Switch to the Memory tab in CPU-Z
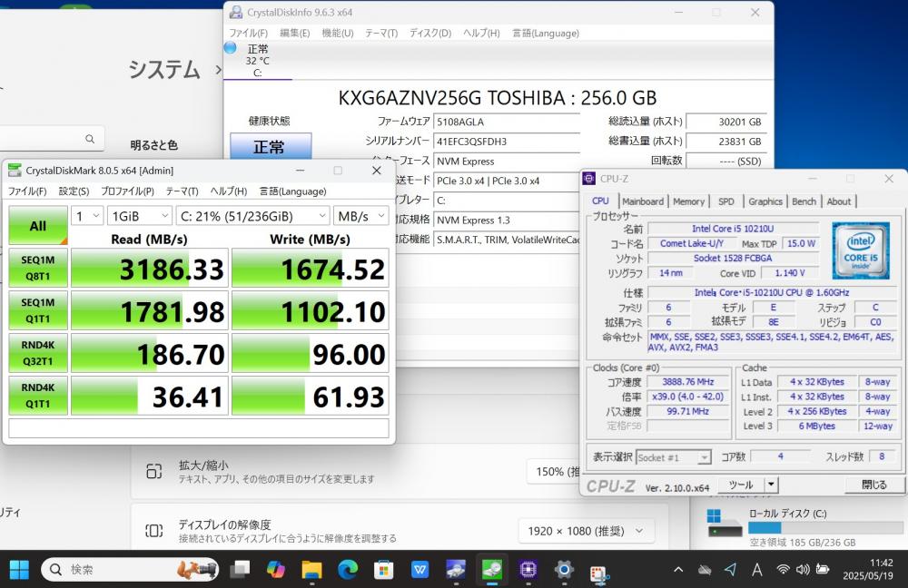Screen dimensions: 908x588 pyautogui.click(x=688, y=201)
